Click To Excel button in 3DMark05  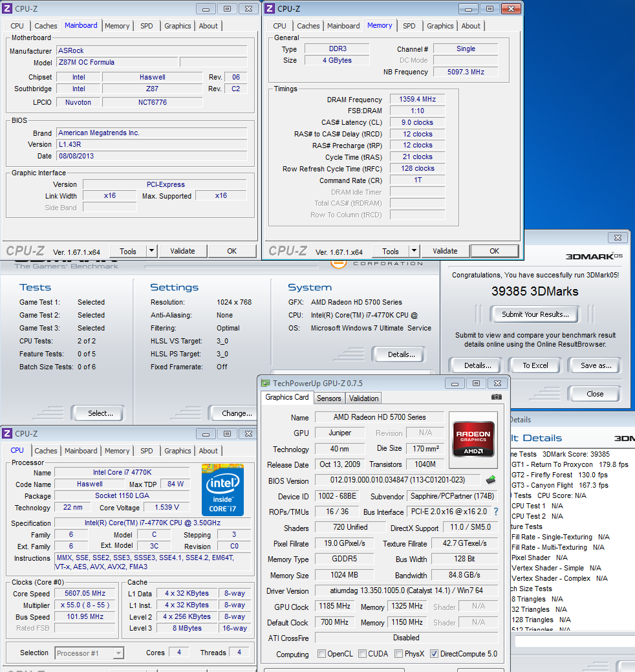coord(535,365)
